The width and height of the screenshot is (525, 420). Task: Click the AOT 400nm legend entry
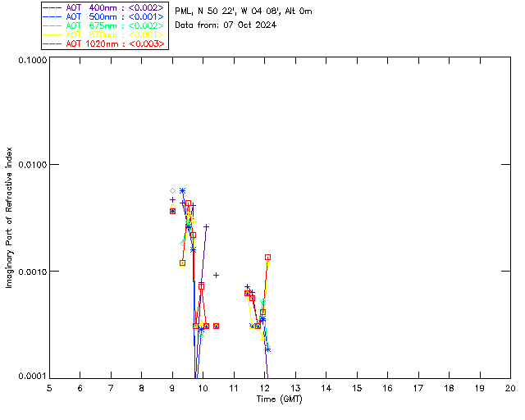[104, 7]
